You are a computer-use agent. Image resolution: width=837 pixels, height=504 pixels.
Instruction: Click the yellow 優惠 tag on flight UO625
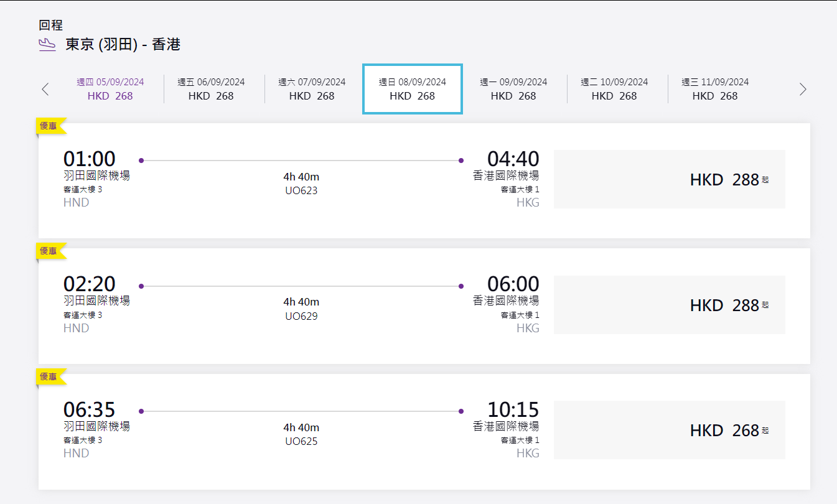49,376
